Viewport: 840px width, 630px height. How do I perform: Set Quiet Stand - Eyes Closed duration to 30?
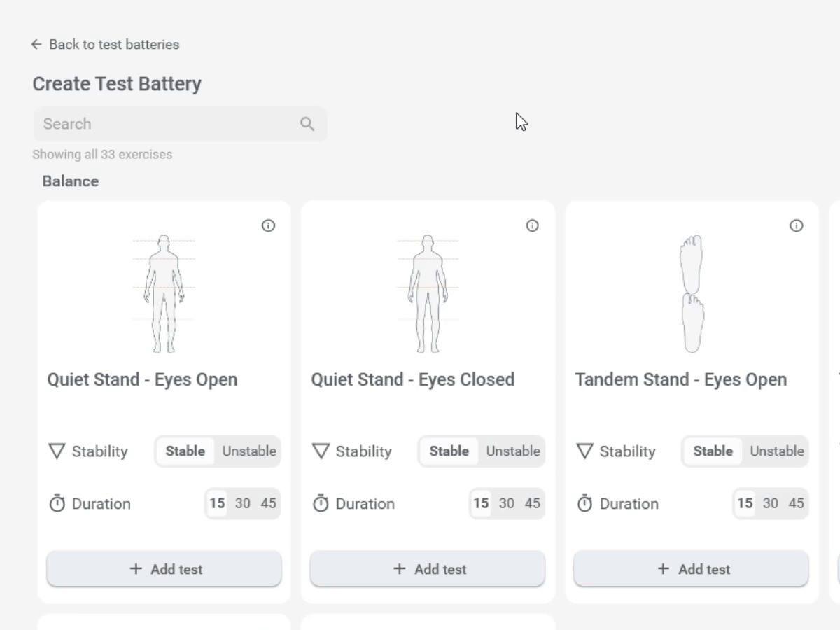(507, 503)
